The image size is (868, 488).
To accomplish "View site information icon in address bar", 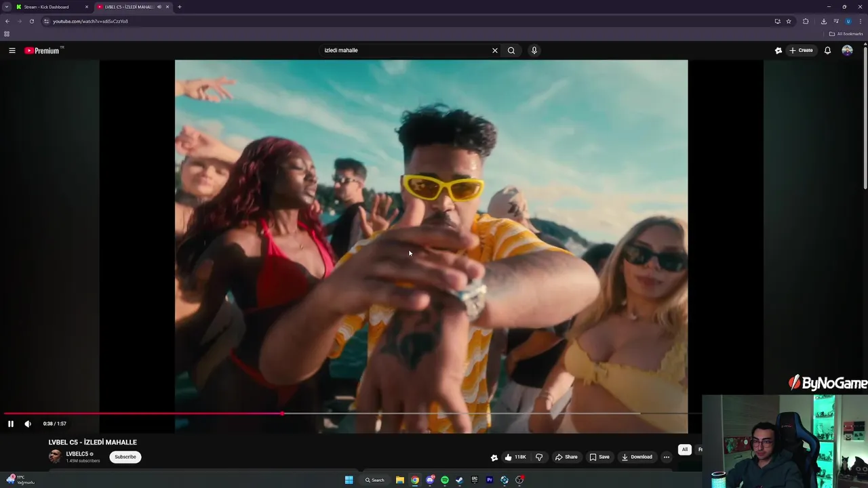I will [x=46, y=21].
